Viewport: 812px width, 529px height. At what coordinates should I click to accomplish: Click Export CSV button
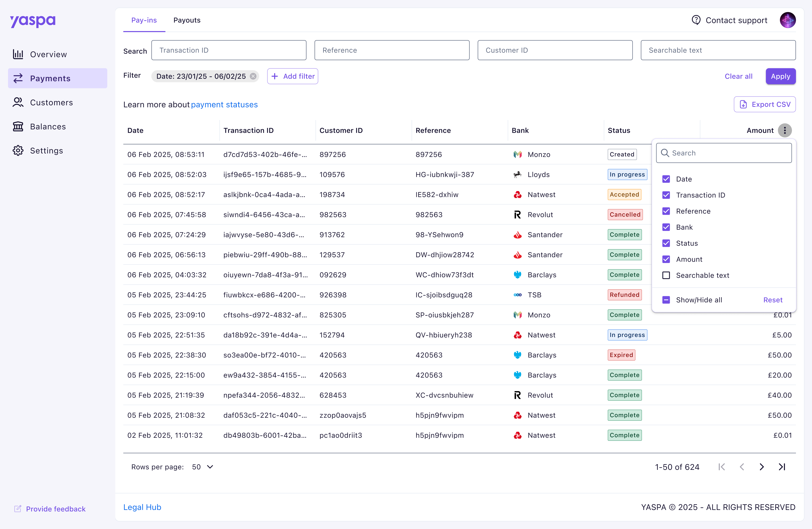765,104
